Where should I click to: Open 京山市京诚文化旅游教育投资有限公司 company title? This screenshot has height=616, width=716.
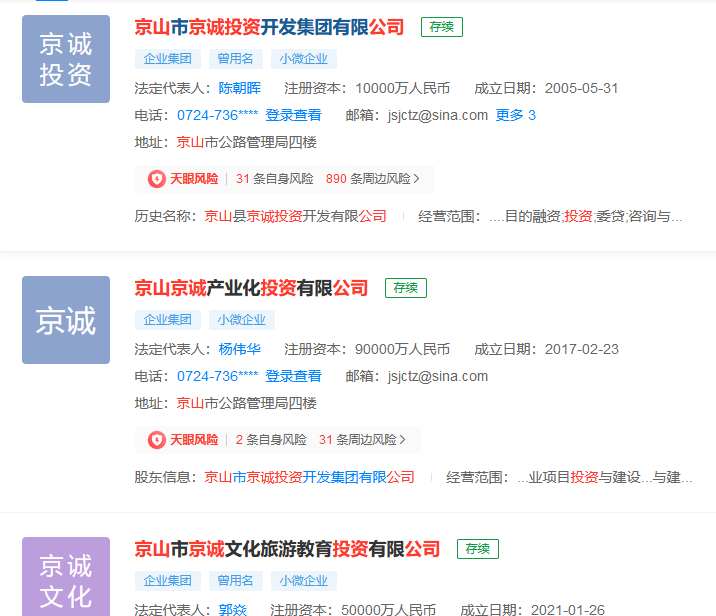pyautogui.click(x=287, y=549)
